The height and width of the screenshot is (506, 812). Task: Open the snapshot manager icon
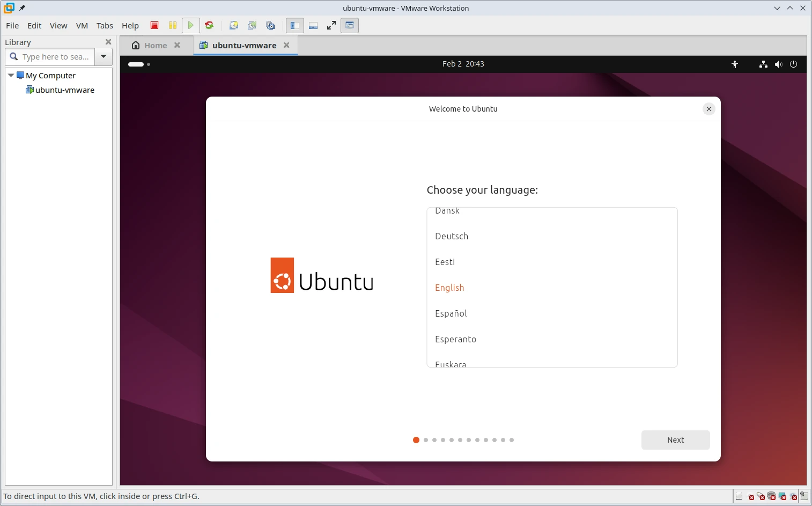270,25
